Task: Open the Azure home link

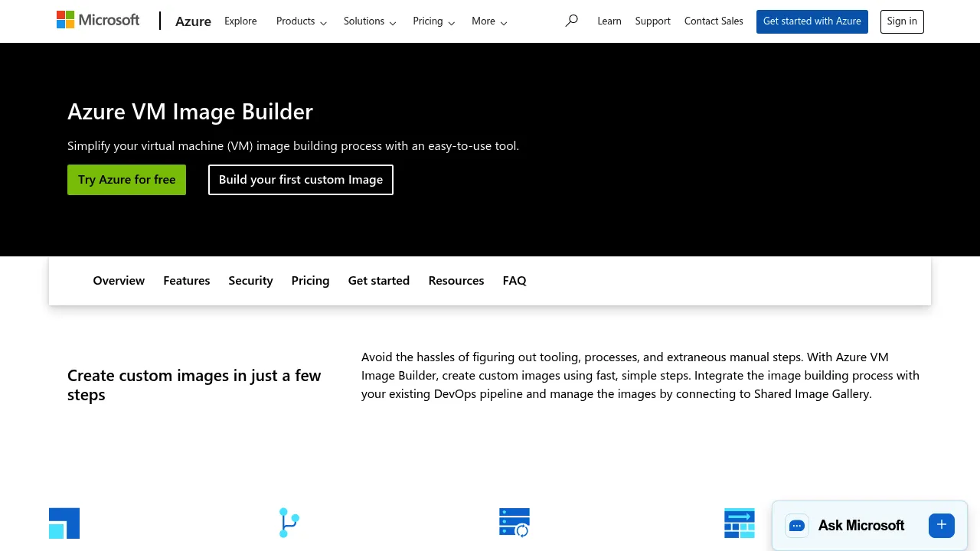Action: (193, 21)
